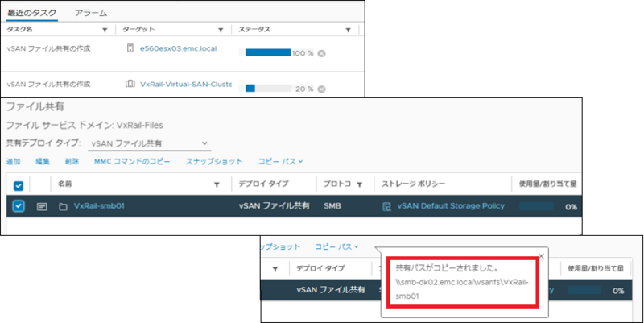The image size is (644, 323).
Task: Click storage policy icon in VxRail-smb01 row
Action: [x=386, y=207]
